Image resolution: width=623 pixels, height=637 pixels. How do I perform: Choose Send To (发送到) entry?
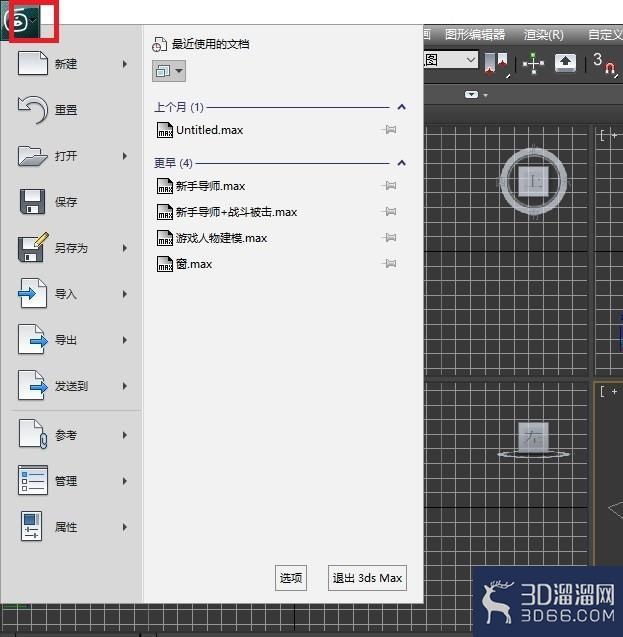tap(71, 386)
